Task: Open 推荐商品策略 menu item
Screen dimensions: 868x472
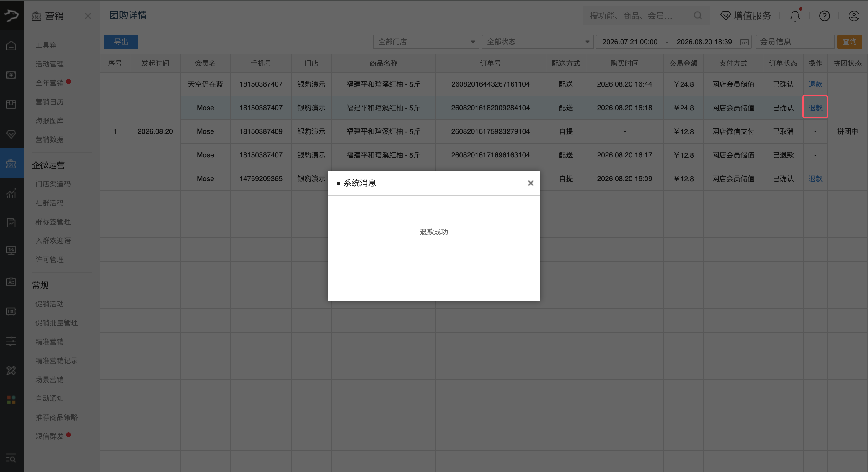Action: point(57,417)
